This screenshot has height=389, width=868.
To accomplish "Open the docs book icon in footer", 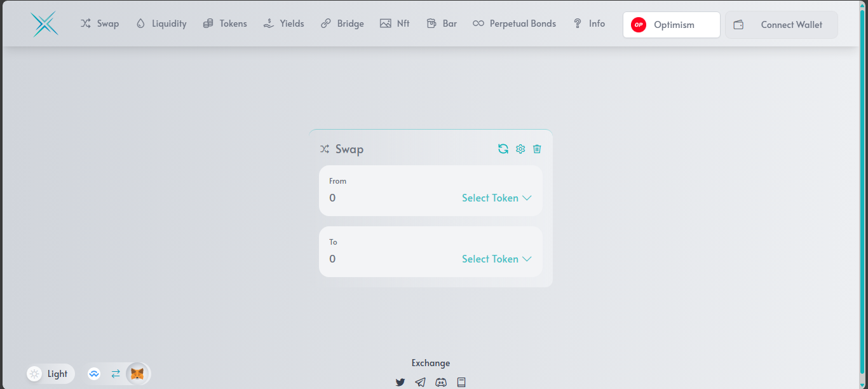I will pos(461,382).
